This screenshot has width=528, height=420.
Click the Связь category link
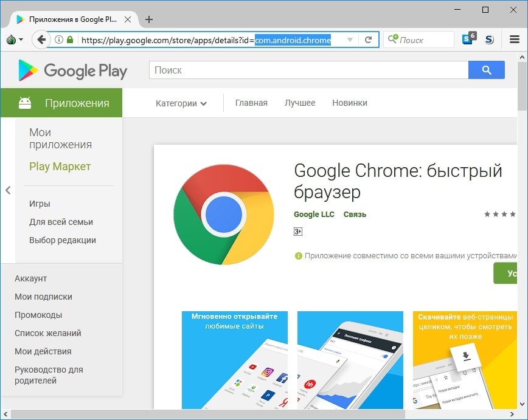[x=355, y=215]
